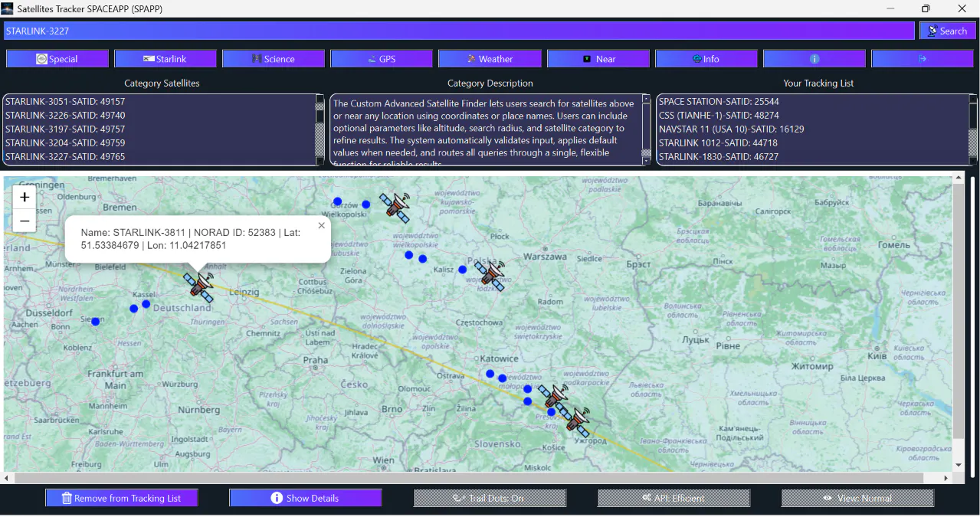Click the info icon on Show Details
This screenshot has width=980, height=517.
tap(277, 498)
